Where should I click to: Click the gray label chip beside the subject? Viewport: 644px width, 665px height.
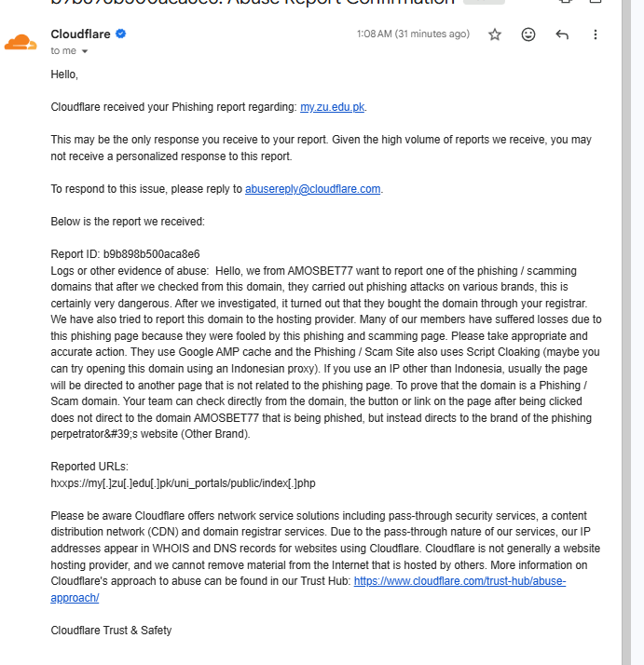click(x=484, y=2)
